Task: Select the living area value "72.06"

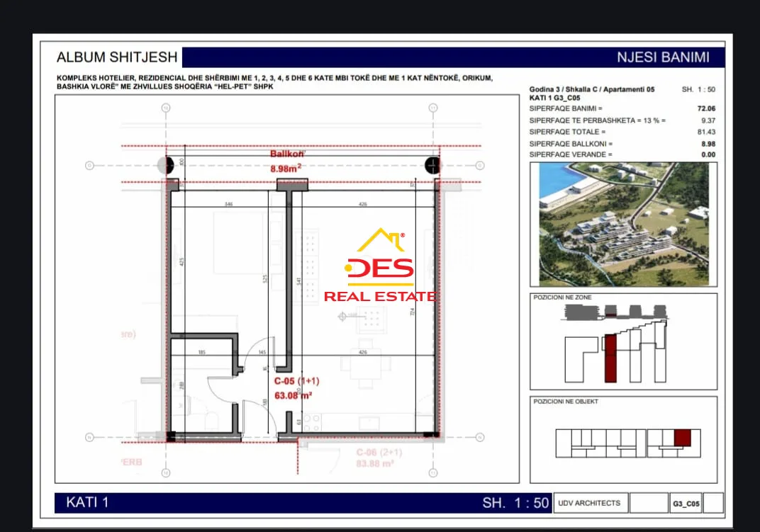Action: click(x=706, y=108)
